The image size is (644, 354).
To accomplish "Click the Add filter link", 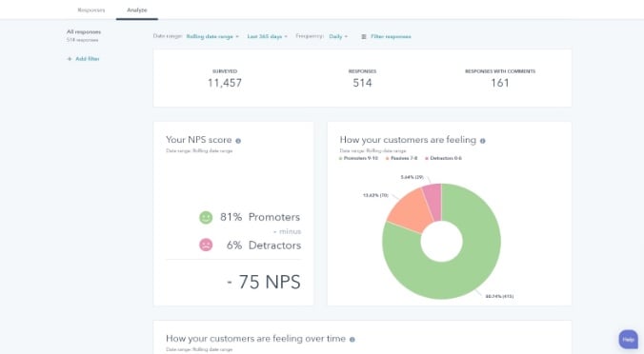I will pyautogui.click(x=87, y=59).
